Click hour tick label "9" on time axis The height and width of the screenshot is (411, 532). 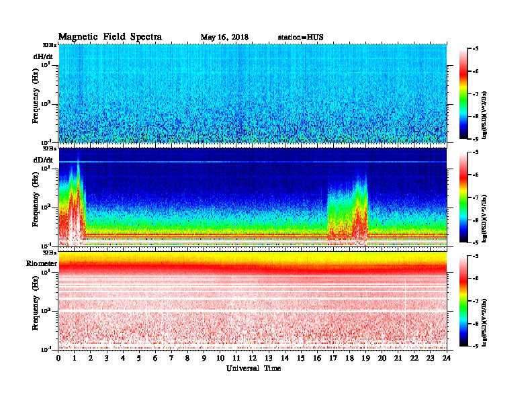tap(204, 358)
